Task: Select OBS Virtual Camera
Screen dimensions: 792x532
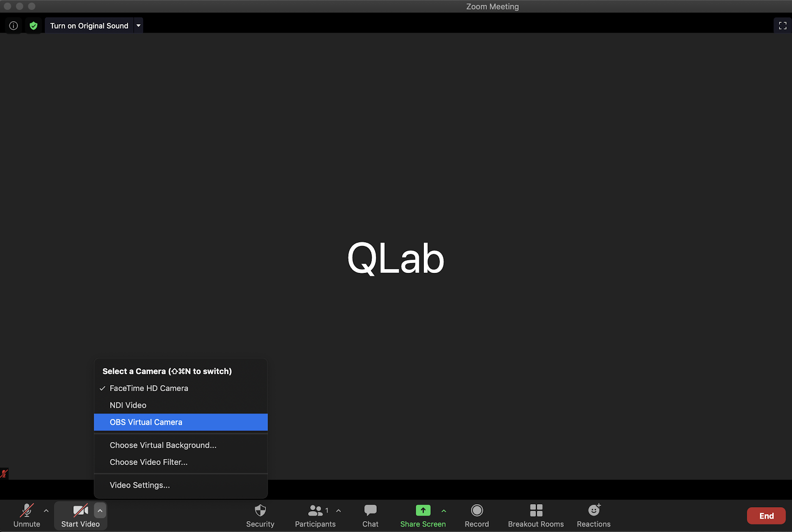Action: click(x=146, y=422)
